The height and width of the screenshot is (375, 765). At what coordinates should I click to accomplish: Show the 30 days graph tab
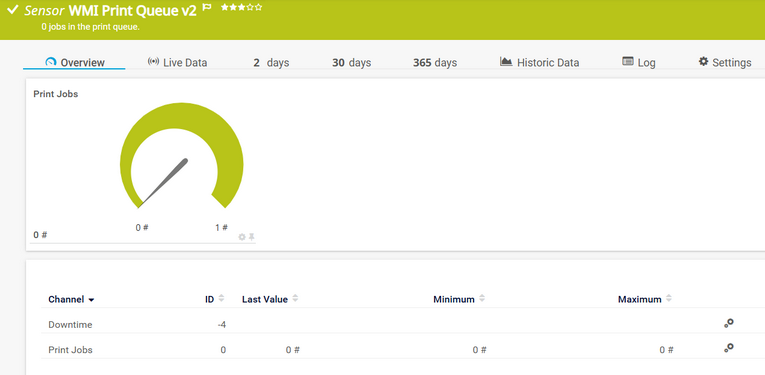click(x=352, y=63)
